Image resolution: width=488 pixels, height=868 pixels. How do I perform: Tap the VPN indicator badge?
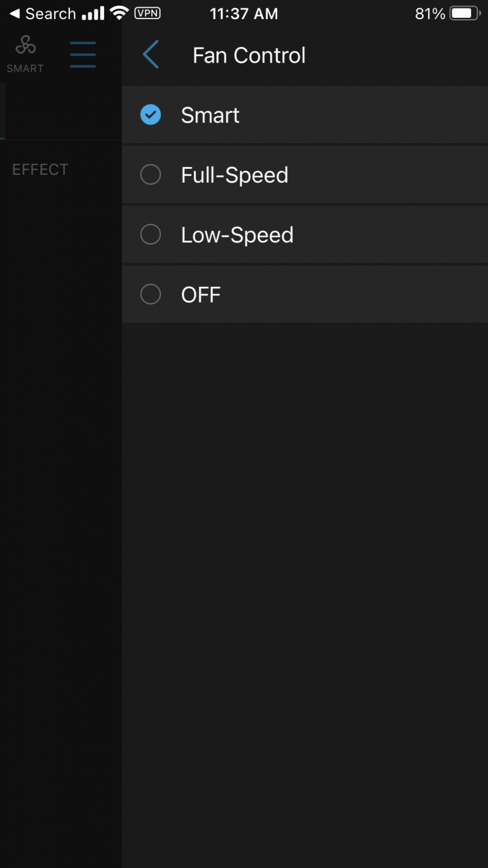(x=146, y=13)
